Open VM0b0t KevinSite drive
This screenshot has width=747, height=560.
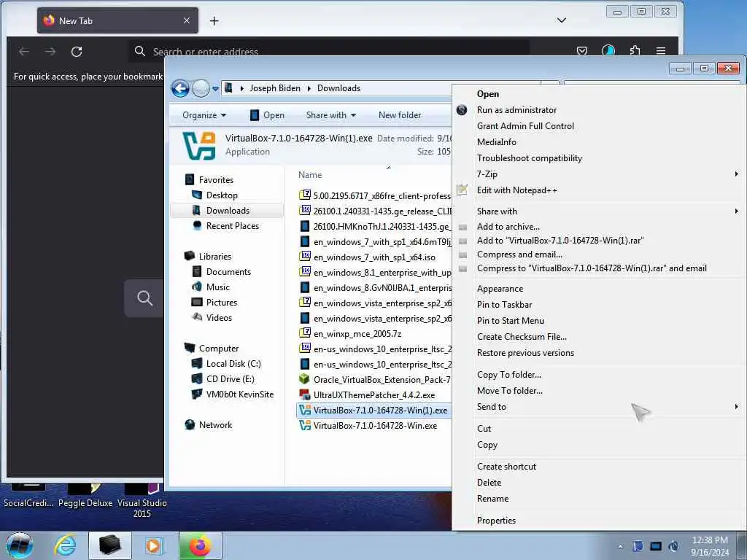[239, 394]
